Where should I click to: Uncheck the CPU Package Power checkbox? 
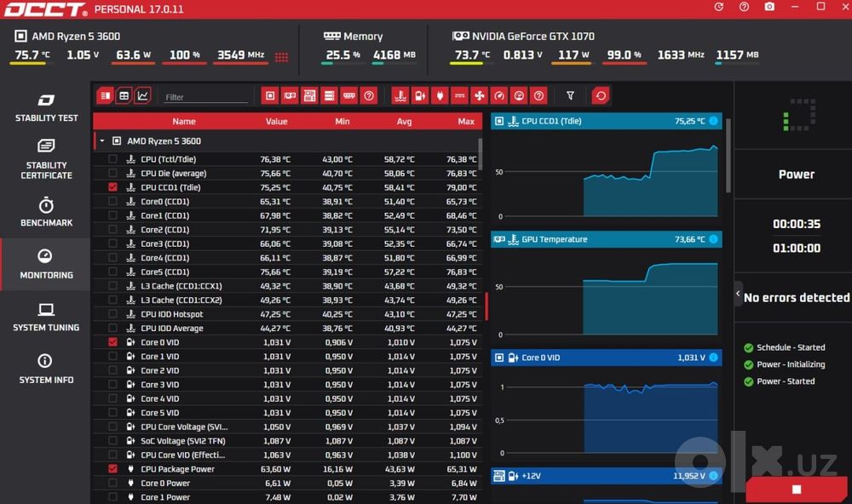pos(112,469)
